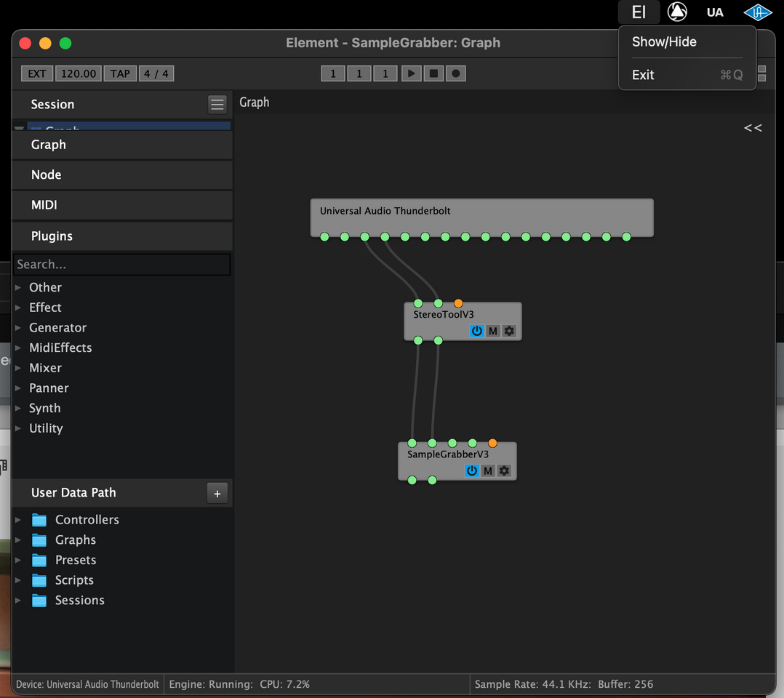Click the Record transport button
Viewport: 784px width, 698px height.
[x=455, y=73]
